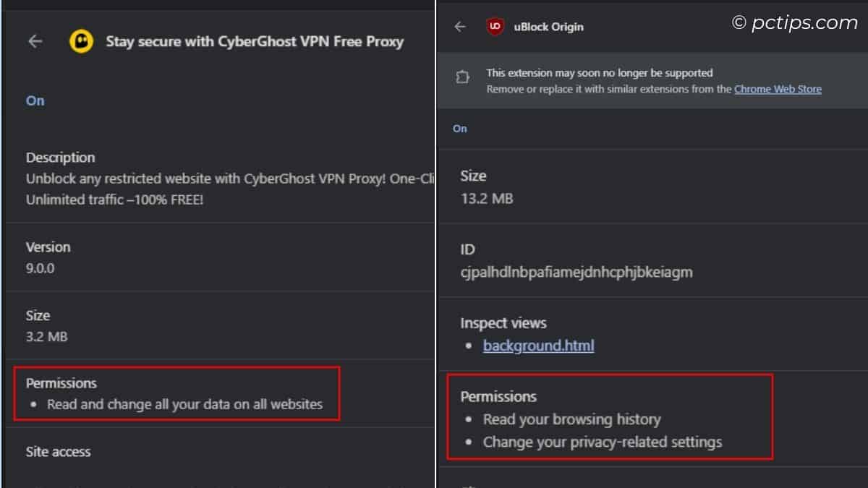Screen dimensions: 868x488
Task: Click the extension replacement icon beside the warning
Action: coord(462,76)
